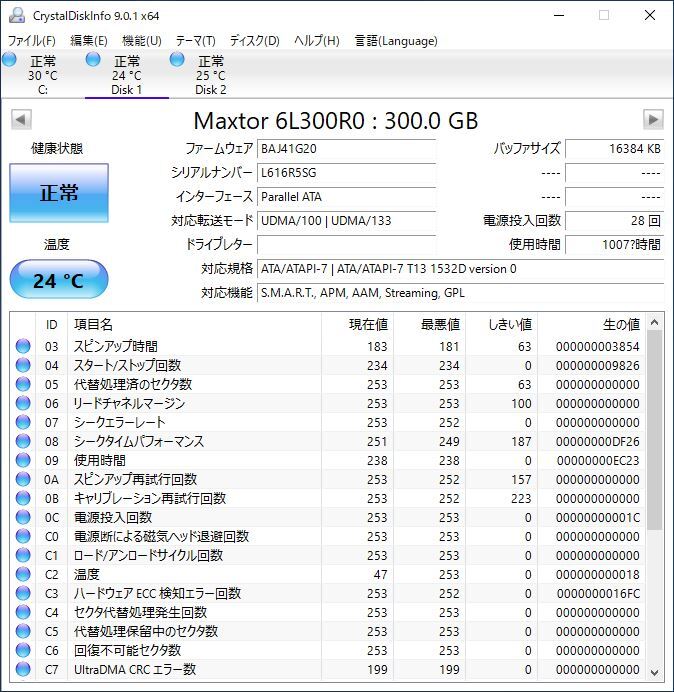Click the 24 °C temperature indicator
Viewport: 674px width, 692px height.
point(59,280)
